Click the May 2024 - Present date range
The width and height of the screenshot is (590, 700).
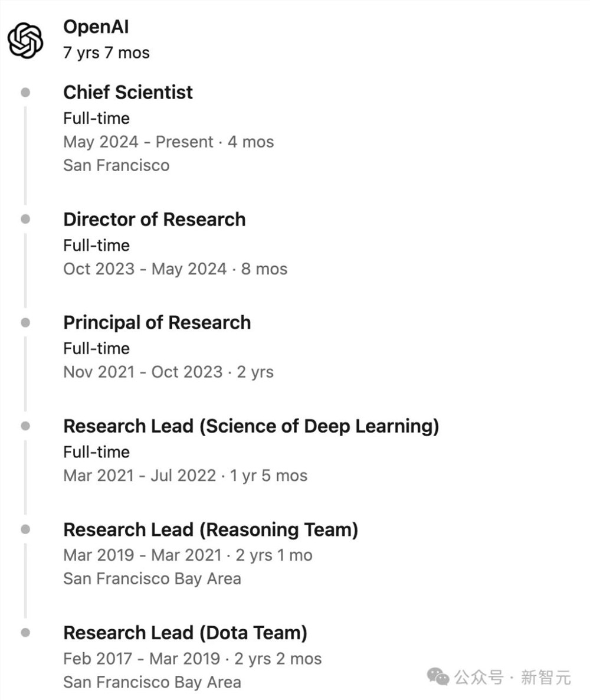pos(138,142)
